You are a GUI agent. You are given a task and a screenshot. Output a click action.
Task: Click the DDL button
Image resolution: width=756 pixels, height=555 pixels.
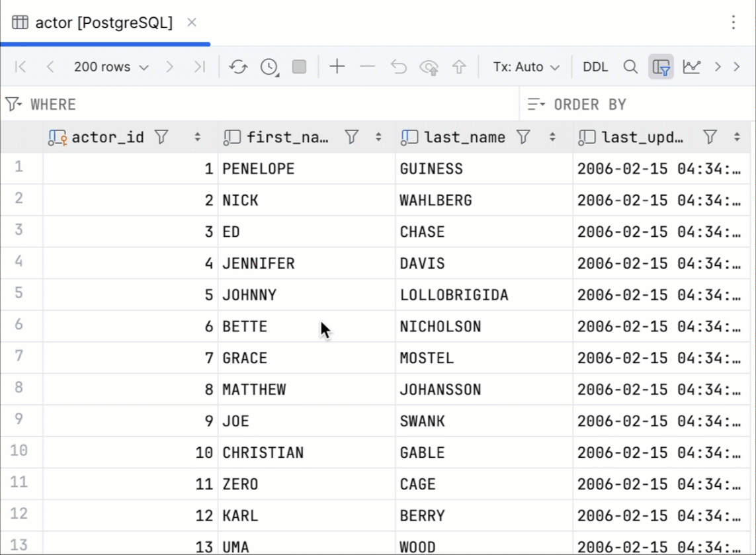tap(595, 67)
